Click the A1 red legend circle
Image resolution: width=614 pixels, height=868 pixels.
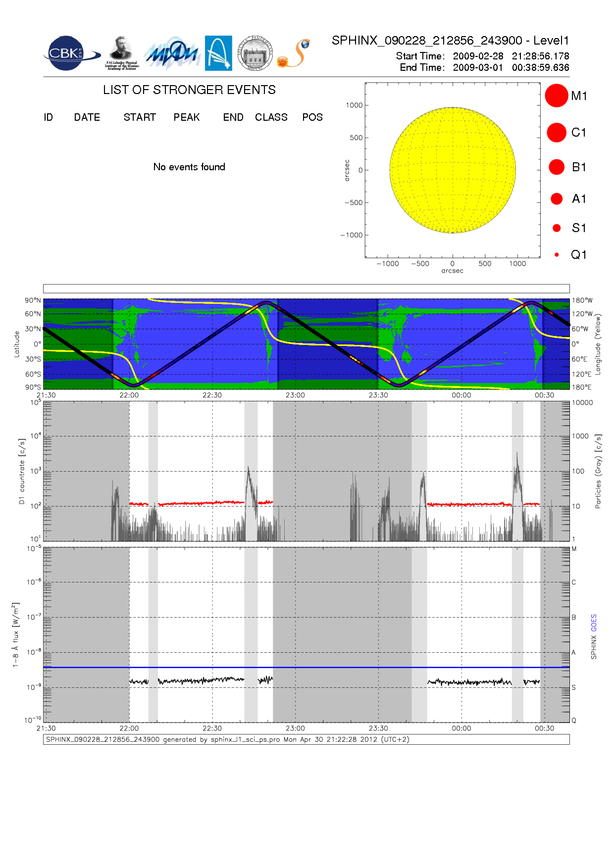[x=557, y=198]
